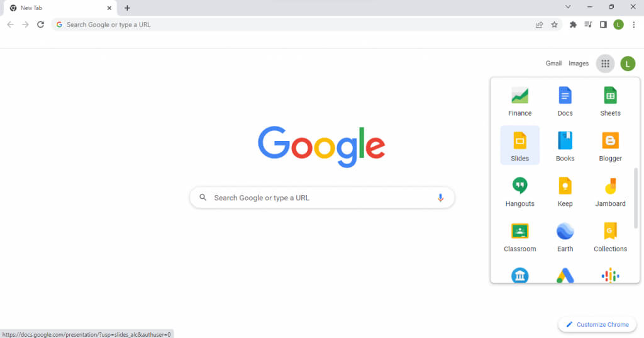Open the Gmail link

[x=553, y=64]
